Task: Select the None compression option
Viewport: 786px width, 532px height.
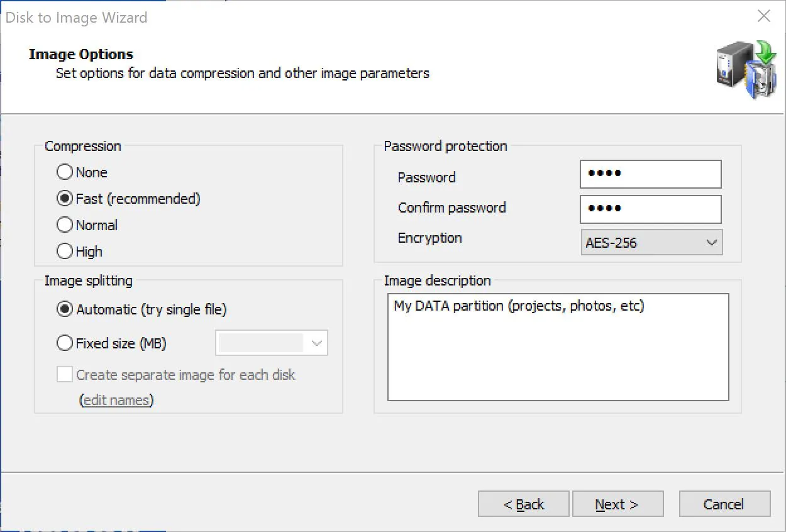Action: pyautogui.click(x=65, y=172)
